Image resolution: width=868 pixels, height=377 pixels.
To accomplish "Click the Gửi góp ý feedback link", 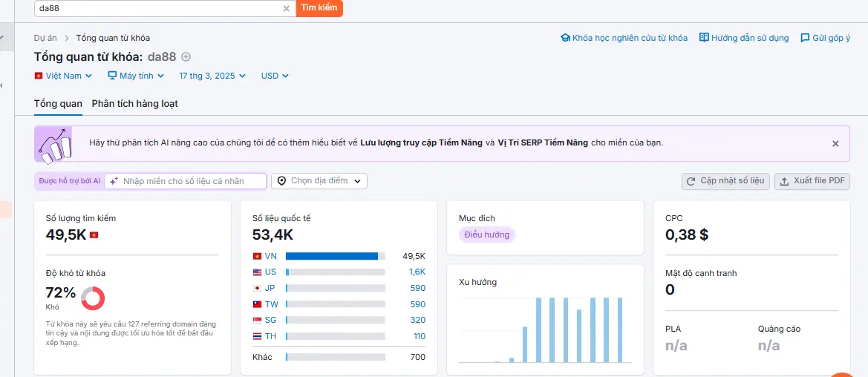I will [826, 38].
